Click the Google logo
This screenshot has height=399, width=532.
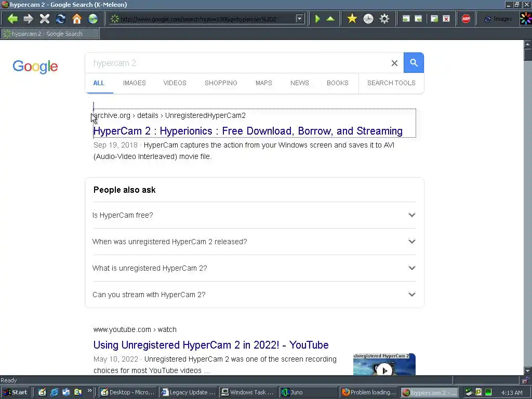(35, 66)
